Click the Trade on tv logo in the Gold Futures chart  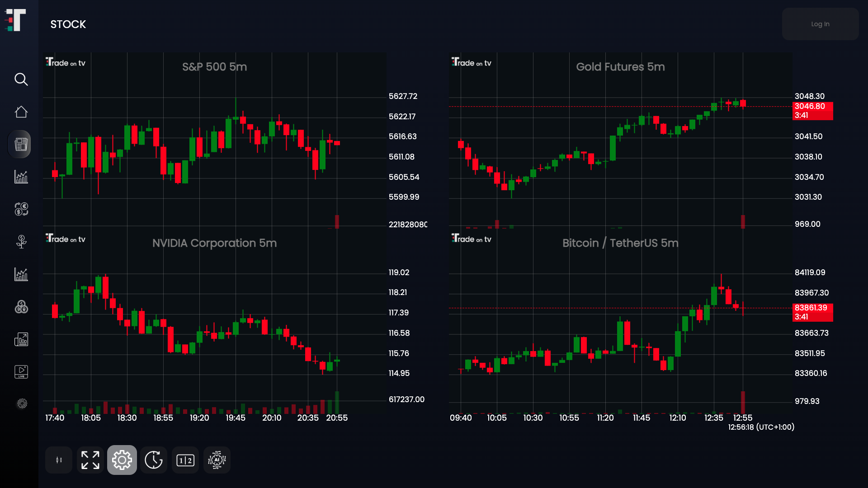tap(471, 62)
